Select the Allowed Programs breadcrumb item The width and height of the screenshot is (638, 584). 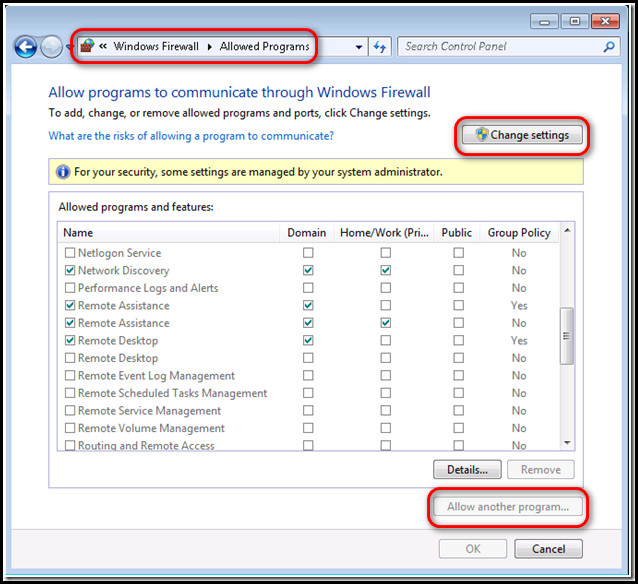pos(264,46)
